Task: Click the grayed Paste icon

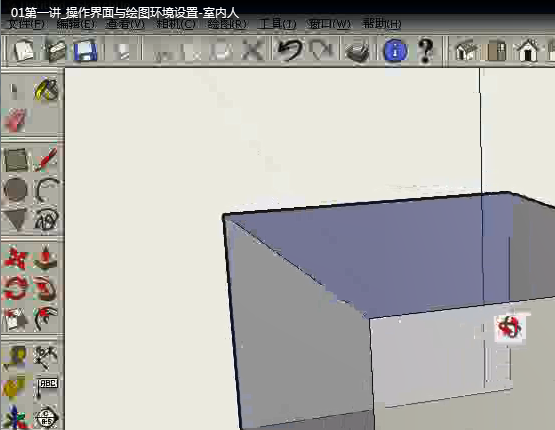Action: pyautogui.click(x=221, y=51)
